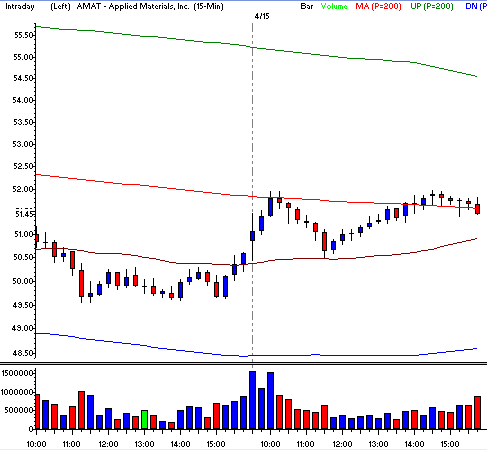Click the 52.00 price axis label
Viewport: 487px width, 450px height.
[23, 189]
